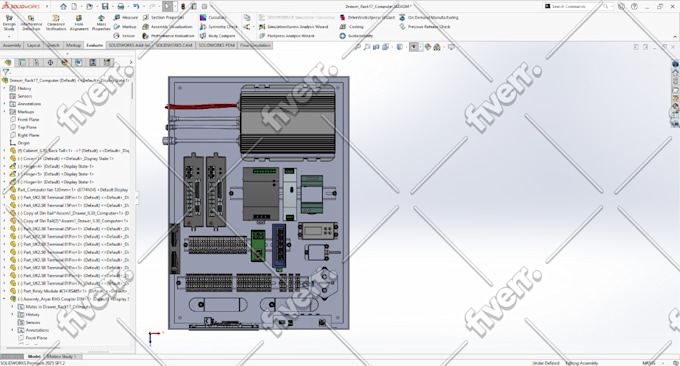Open the Design Study tool
The width and height of the screenshot is (680, 366).
coord(9,22)
